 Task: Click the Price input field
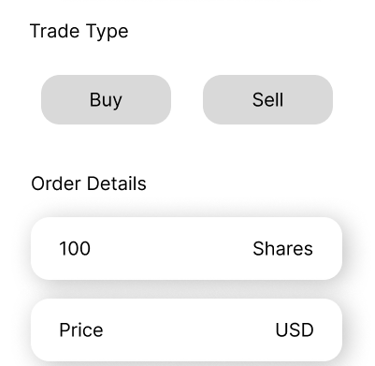point(186,330)
